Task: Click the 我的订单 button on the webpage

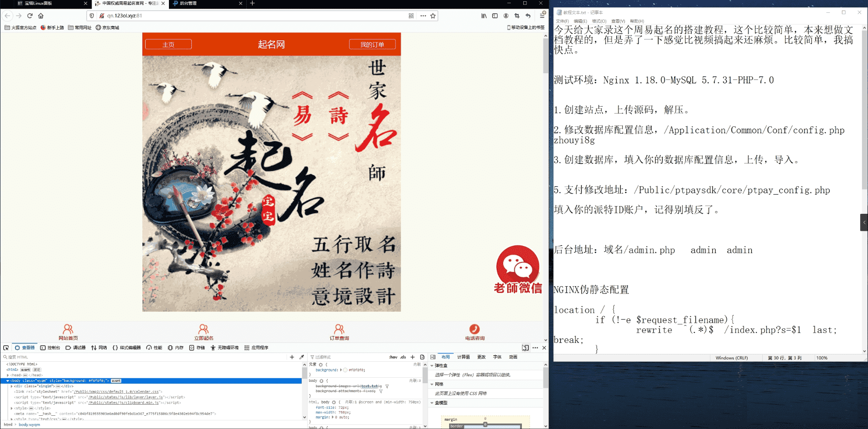Action: pos(372,44)
